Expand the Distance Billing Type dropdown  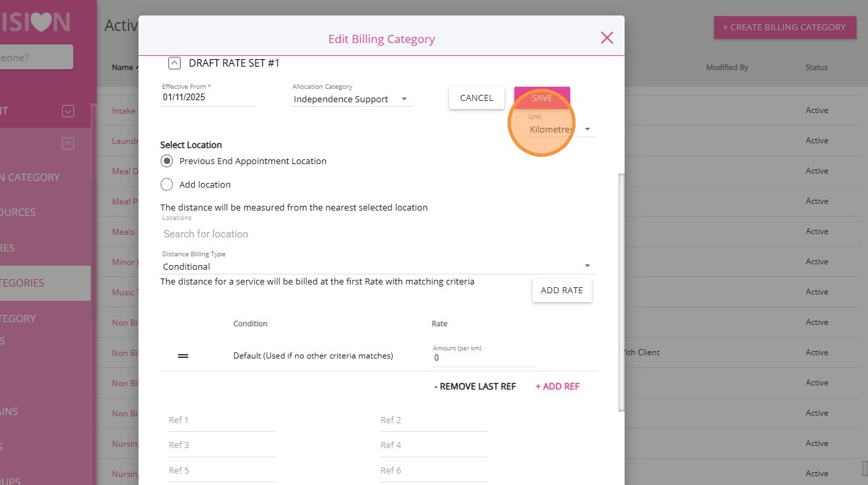coord(377,266)
